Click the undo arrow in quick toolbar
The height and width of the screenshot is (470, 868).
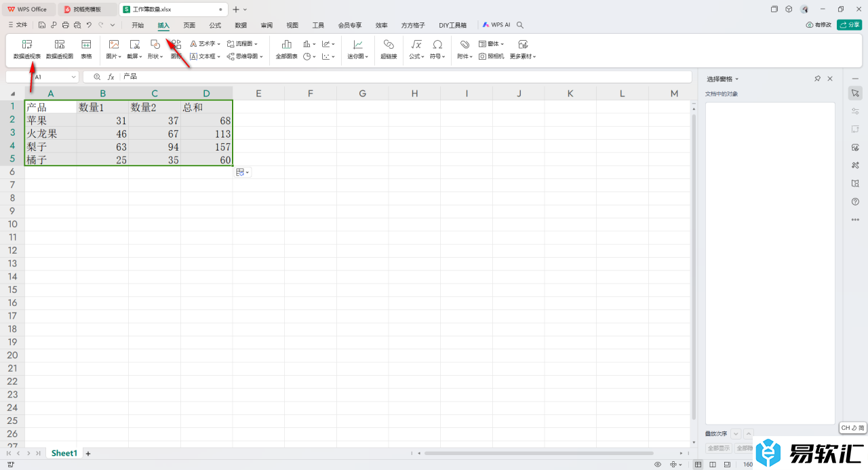click(x=89, y=25)
